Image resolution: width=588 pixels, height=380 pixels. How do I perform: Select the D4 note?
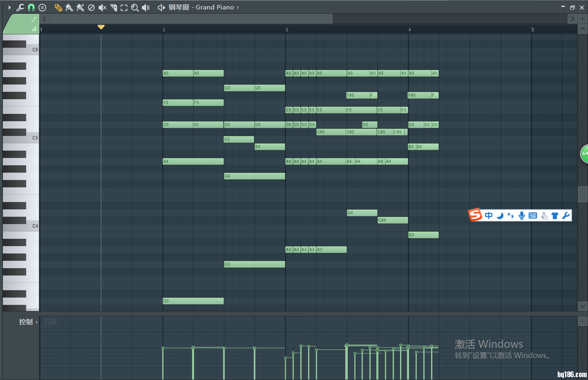click(x=362, y=213)
